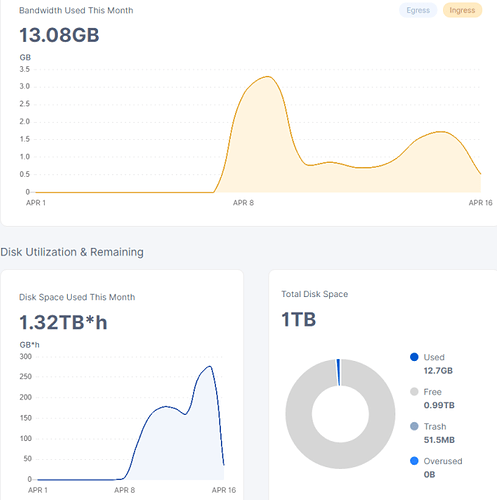
Task: Toggle the Egress bandwidth series
Action: point(418,10)
